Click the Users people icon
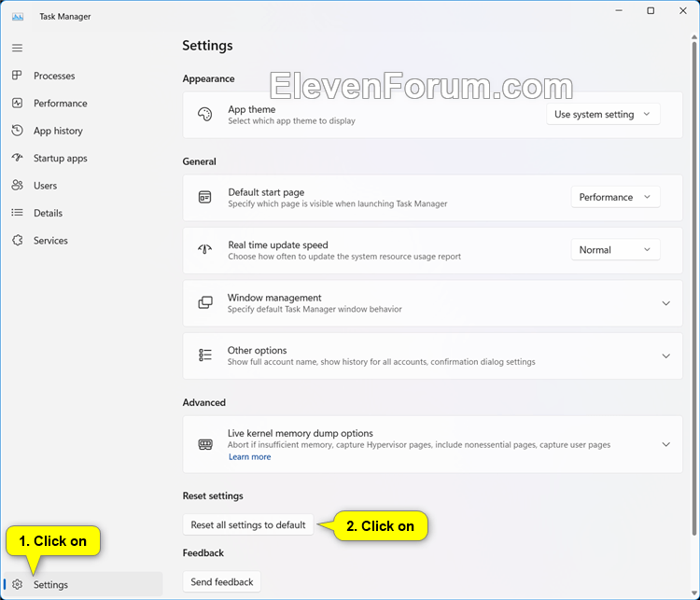Image resolution: width=700 pixels, height=600 pixels. pos(17,186)
